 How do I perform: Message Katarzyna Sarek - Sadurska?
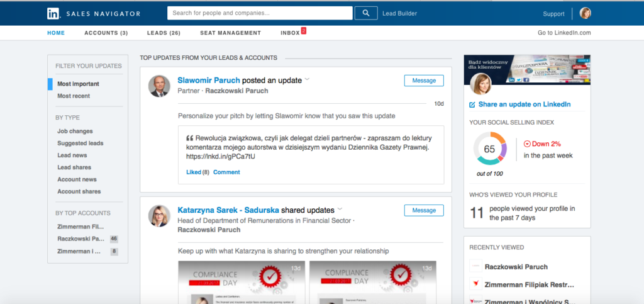(424, 210)
